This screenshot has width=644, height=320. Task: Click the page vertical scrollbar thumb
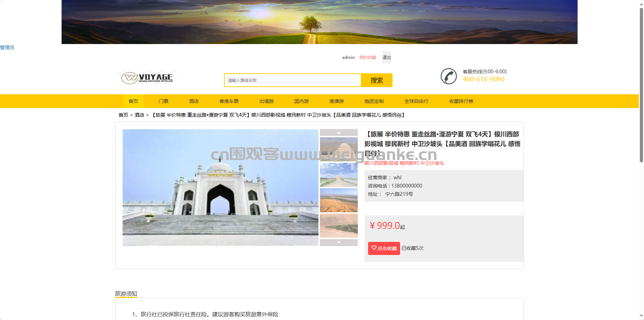pos(641,84)
